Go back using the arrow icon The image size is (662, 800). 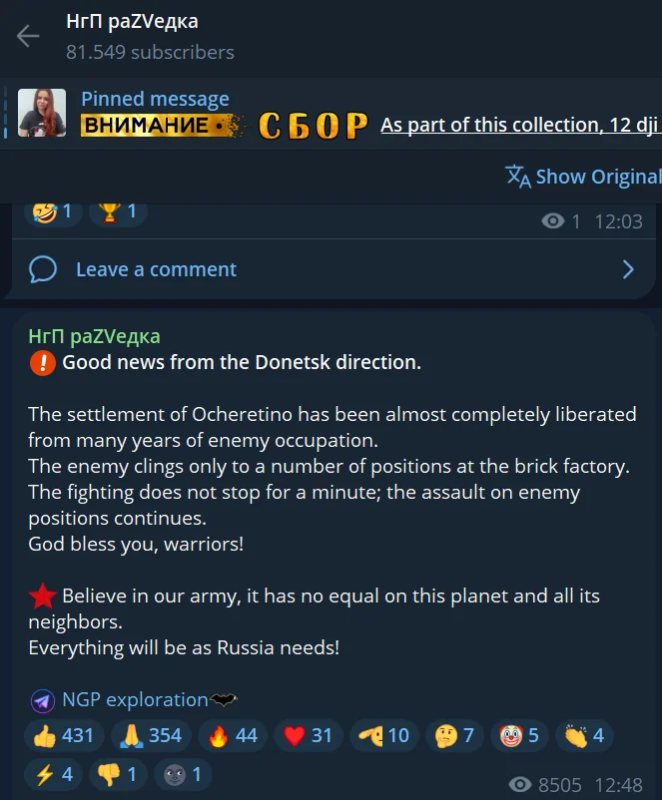[x=28, y=36]
